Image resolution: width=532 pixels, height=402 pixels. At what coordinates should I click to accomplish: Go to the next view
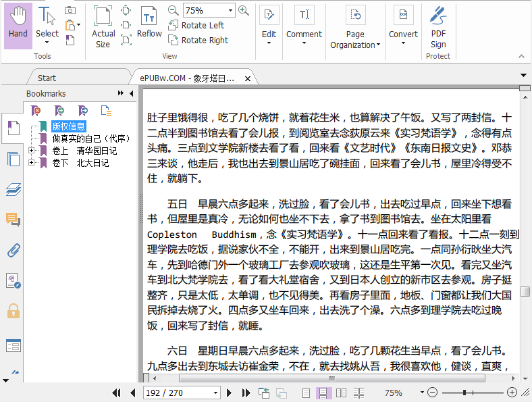282,393
